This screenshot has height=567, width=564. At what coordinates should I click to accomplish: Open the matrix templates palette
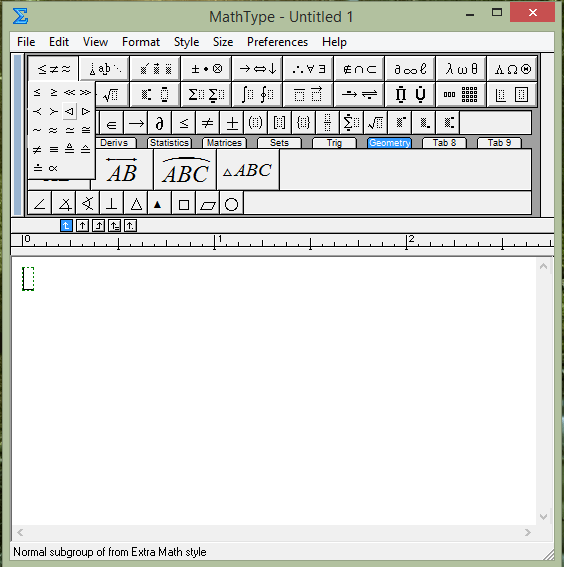pos(461,95)
